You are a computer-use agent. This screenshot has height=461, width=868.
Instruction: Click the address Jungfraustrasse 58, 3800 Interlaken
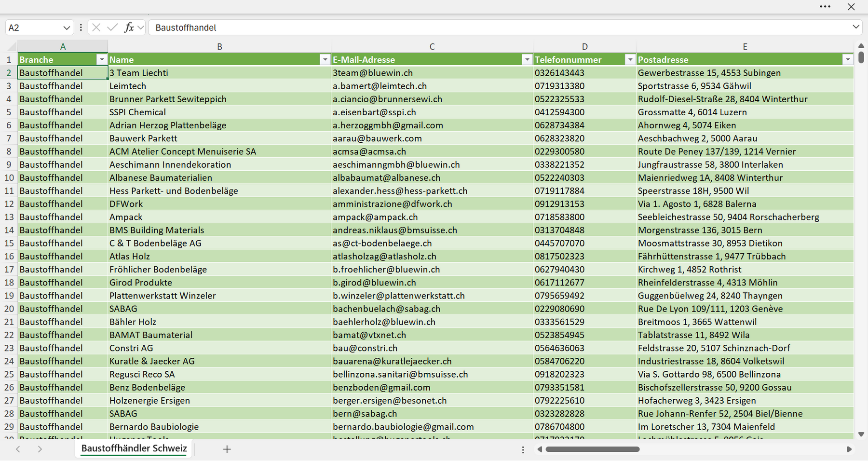click(710, 164)
